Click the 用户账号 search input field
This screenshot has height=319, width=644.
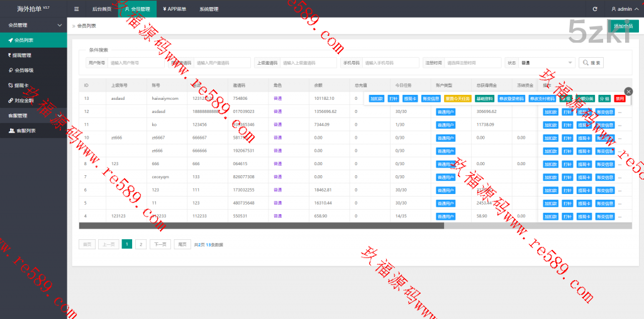click(135, 63)
